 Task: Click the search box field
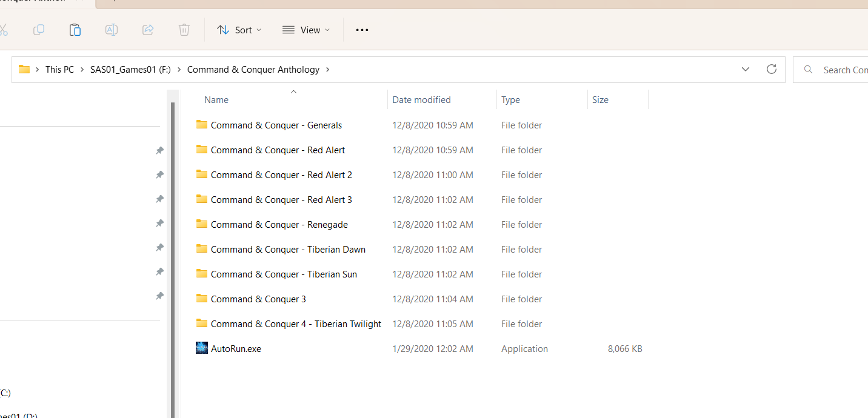coord(830,70)
